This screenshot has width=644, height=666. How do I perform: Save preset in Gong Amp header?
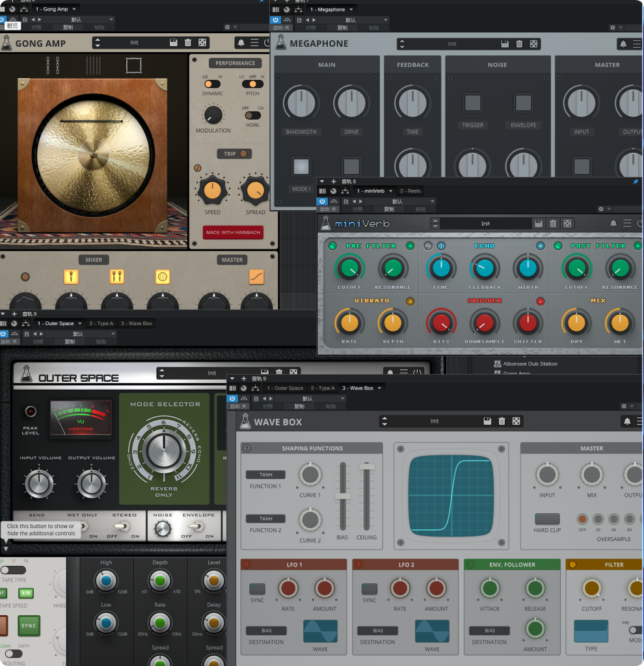173,42
